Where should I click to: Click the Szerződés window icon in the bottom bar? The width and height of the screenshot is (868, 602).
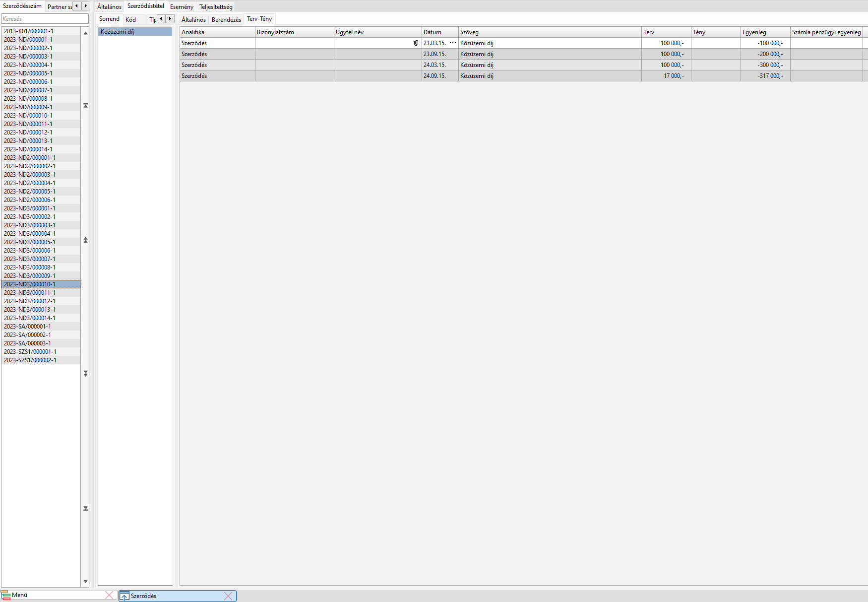tap(124, 596)
